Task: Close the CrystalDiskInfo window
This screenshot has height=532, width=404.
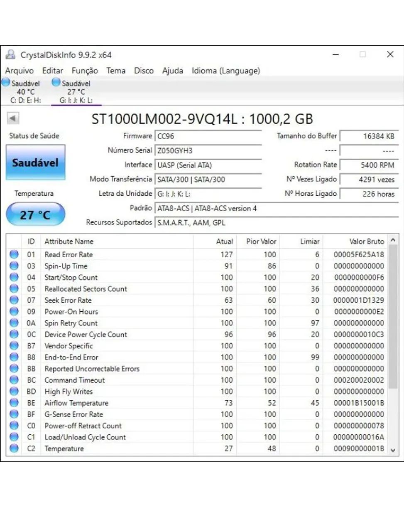Action: pos(390,54)
